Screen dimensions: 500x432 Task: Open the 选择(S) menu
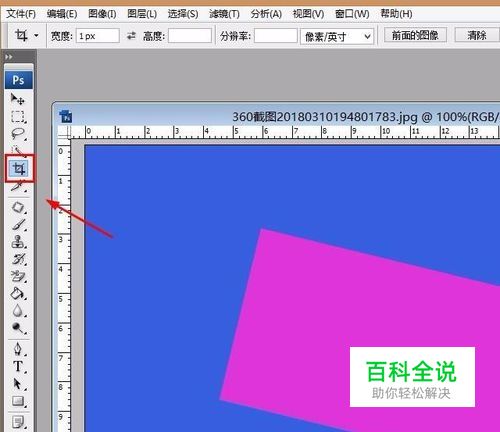coord(183,14)
